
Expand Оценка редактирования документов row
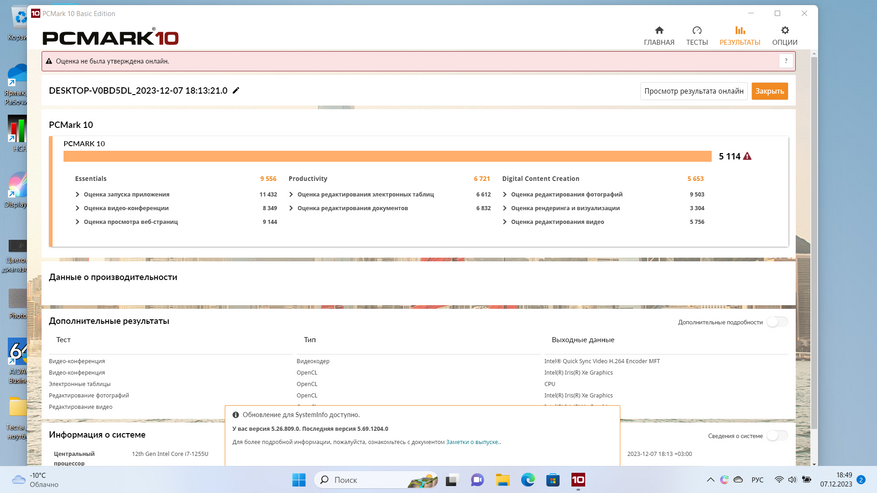(x=291, y=208)
